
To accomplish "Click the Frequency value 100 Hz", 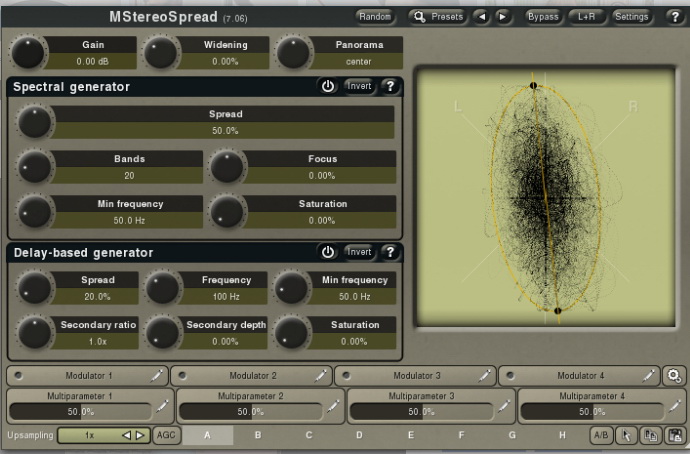I will [226, 297].
